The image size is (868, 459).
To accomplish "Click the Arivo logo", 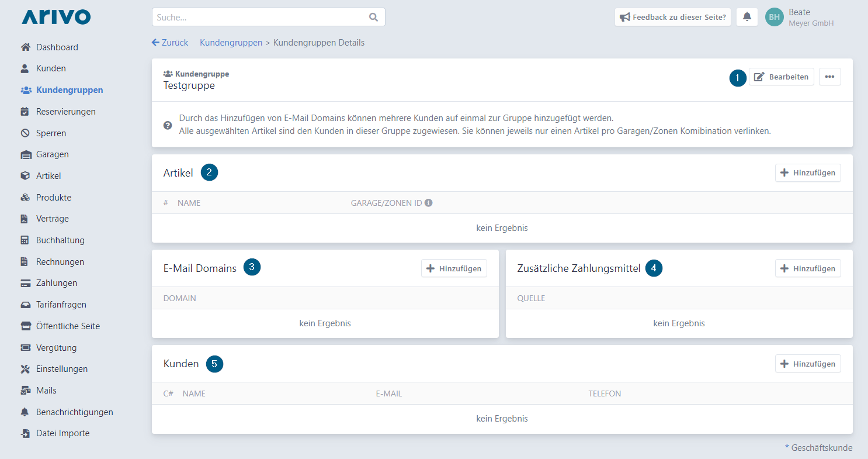I will pyautogui.click(x=56, y=17).
